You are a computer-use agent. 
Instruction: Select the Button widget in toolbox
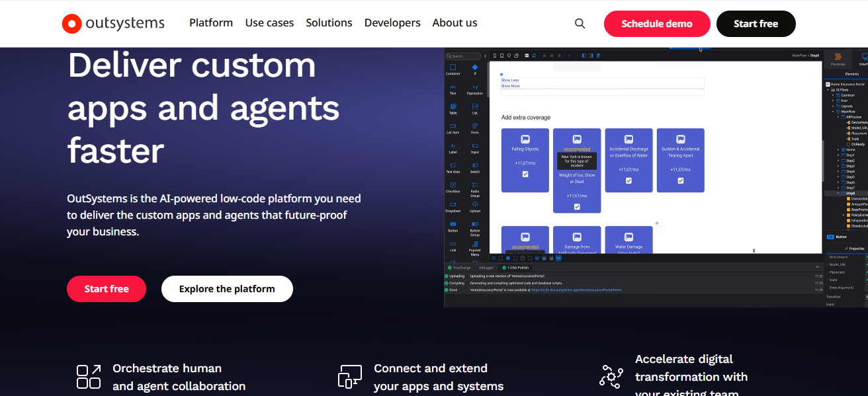453,227
